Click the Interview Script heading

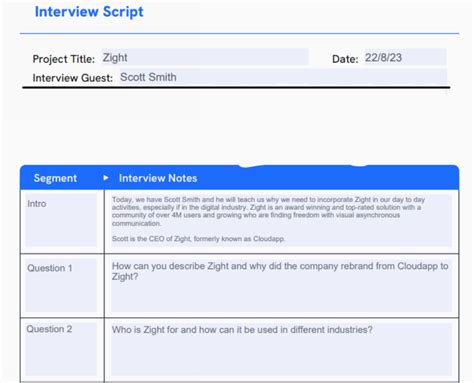click(x=89, y=12)
